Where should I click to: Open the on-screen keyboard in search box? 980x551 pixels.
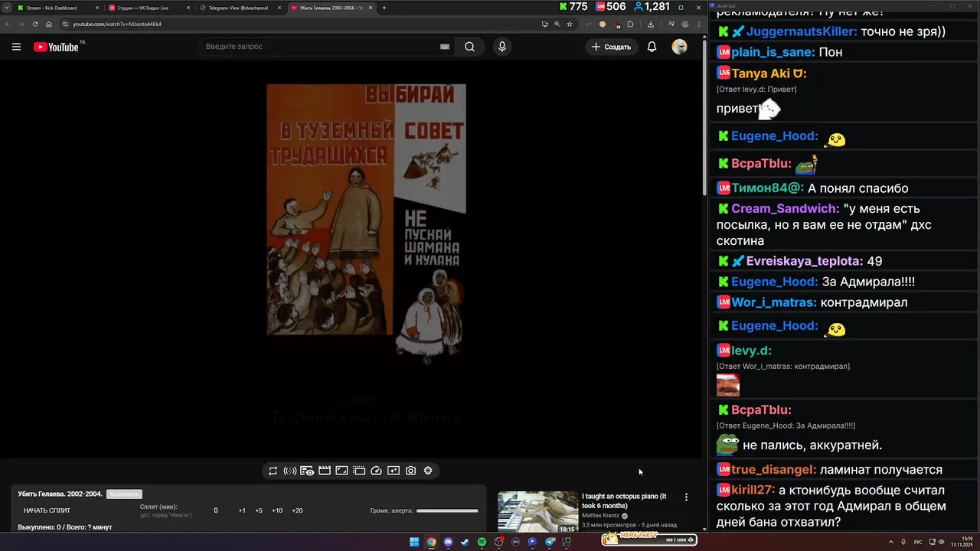point(445,47)
